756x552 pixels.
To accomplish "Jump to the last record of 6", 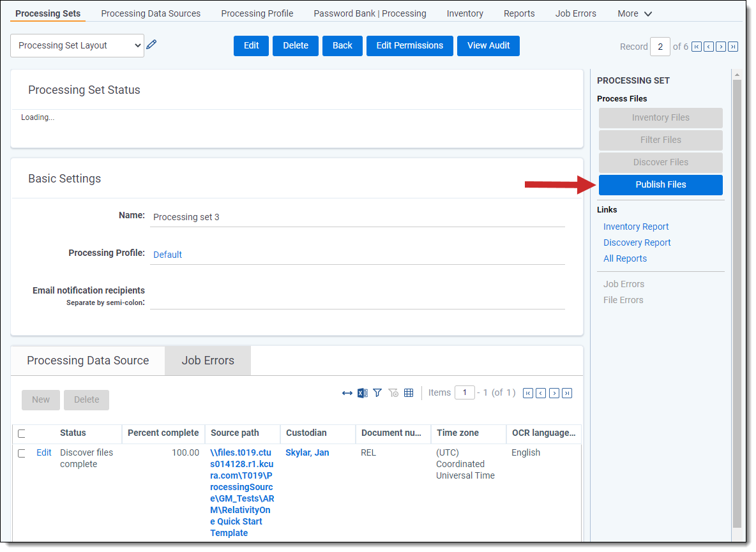I will click(x=733, y=47).
